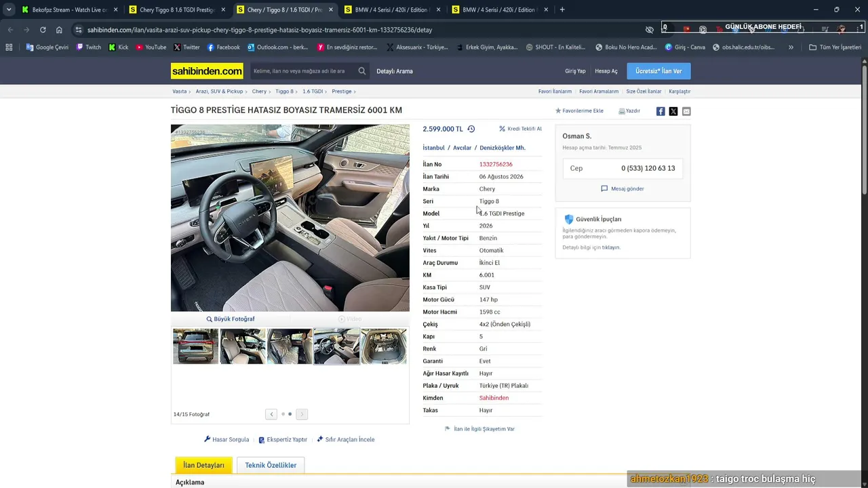Image resolution: width=868 pixels, height=488 pixels.
Task: Open the Google Çeviri bookmark
Action: coord(47,47)
